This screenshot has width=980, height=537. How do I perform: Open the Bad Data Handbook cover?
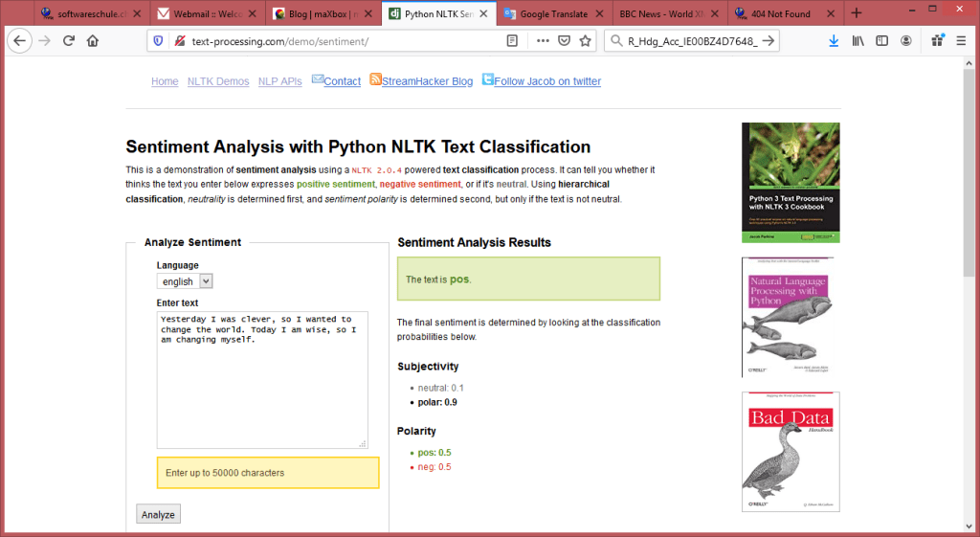click(x=790, y=452)
